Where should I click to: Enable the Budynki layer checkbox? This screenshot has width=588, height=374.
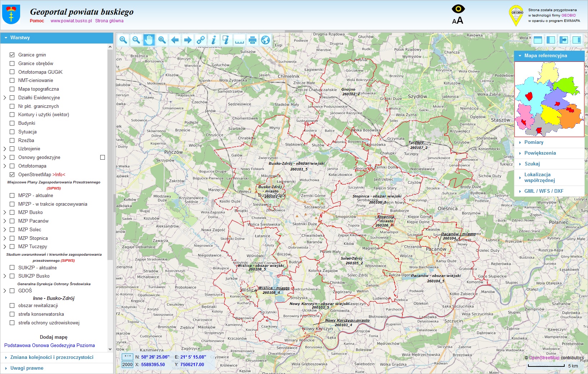point(12,123)
